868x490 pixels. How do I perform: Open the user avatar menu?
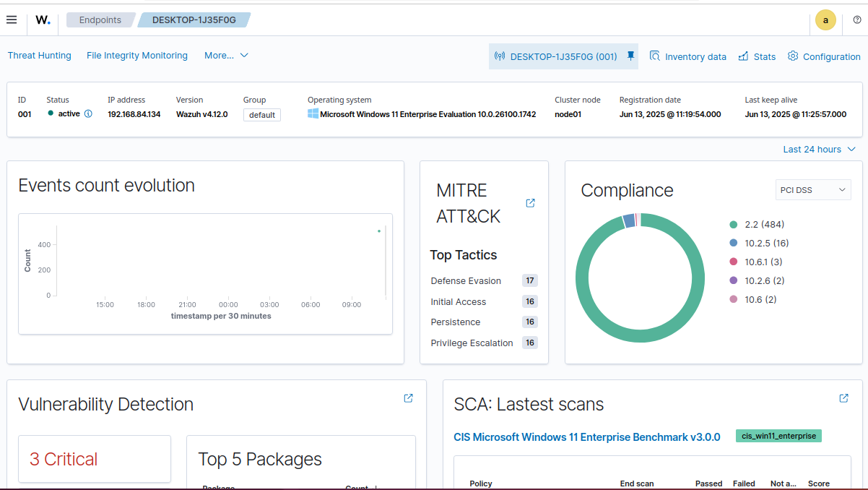tap(825, 20)
